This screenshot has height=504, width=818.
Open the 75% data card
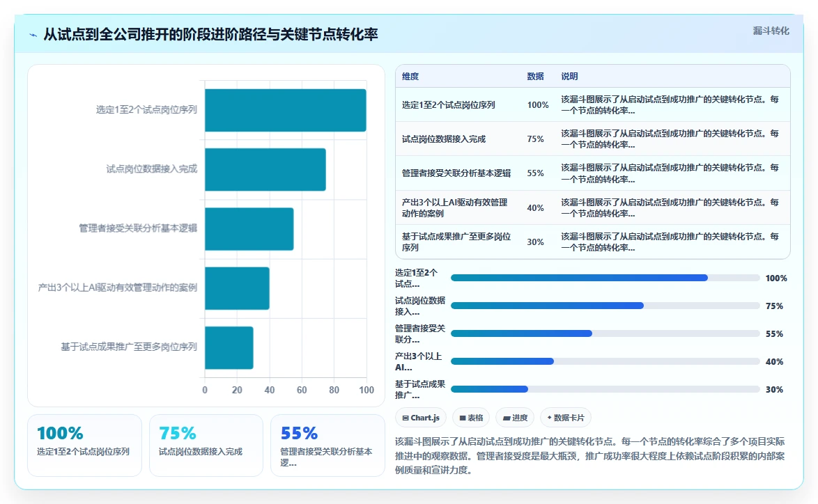coord(206,446)
